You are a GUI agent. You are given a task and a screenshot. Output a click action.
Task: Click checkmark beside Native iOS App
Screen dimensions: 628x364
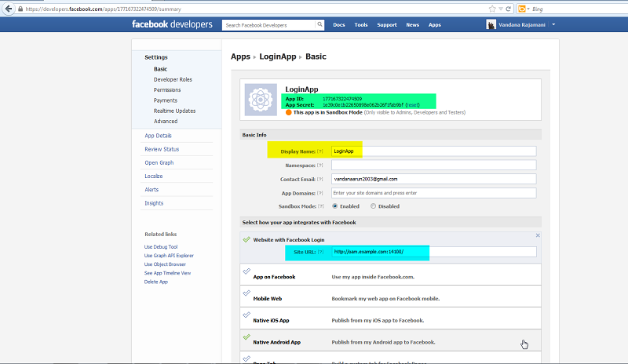click(x=246, y=315)
